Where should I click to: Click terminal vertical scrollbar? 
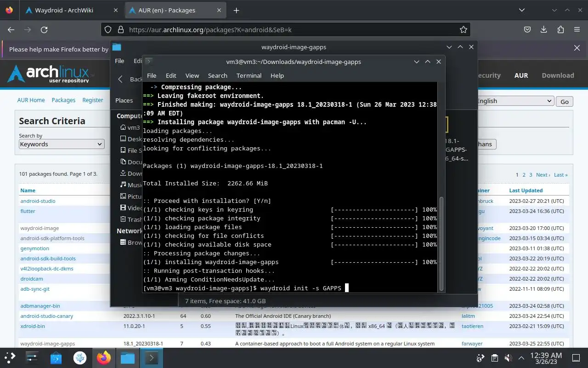[441, 243]
